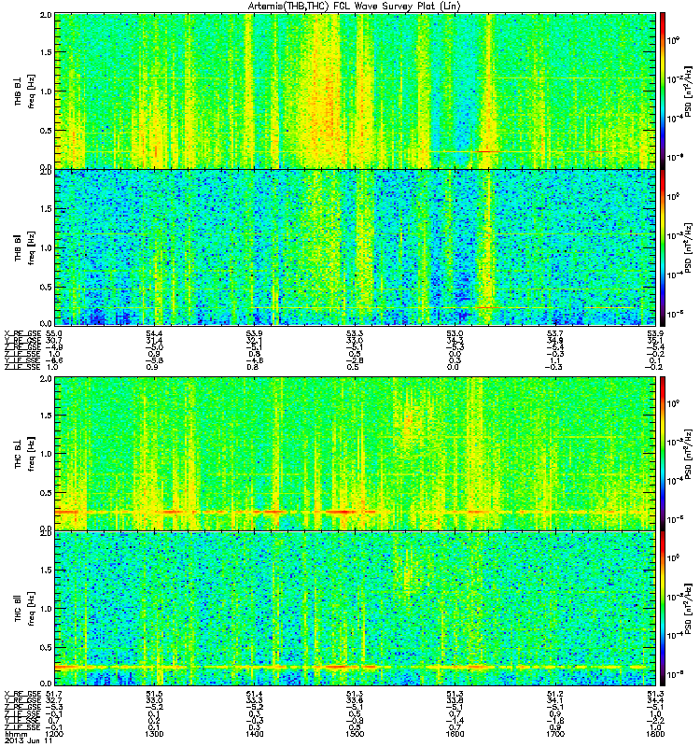The width and height of the screenshot is (700, 747).
Task: Click the 2.0 frequency tick of top panel
Action: coord(46,15)
